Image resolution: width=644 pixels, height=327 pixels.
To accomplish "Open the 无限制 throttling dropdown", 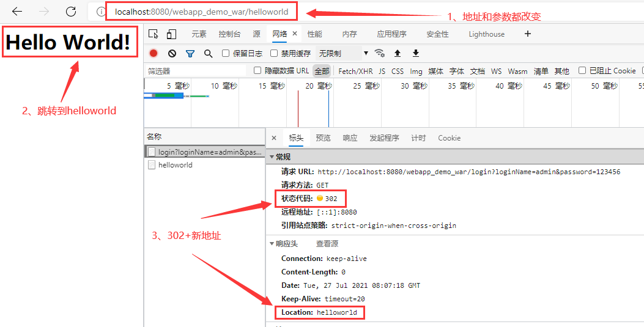I will coord(342,53).
